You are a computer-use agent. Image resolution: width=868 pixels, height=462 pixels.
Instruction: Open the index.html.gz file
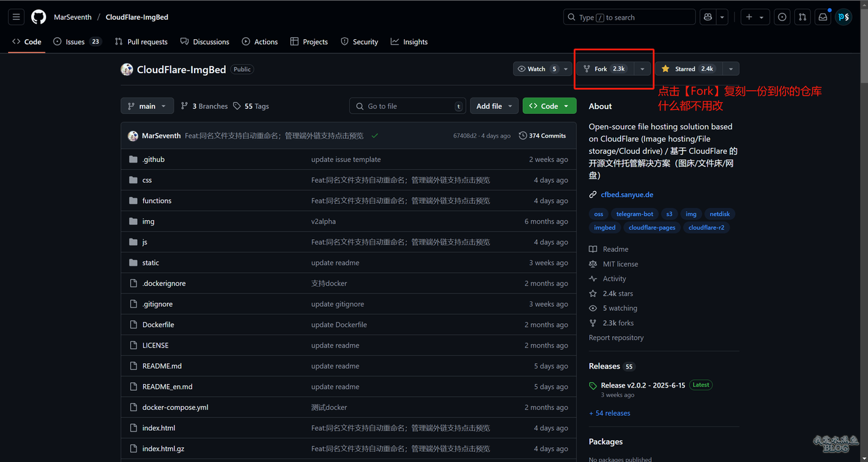tap(163, 449)
